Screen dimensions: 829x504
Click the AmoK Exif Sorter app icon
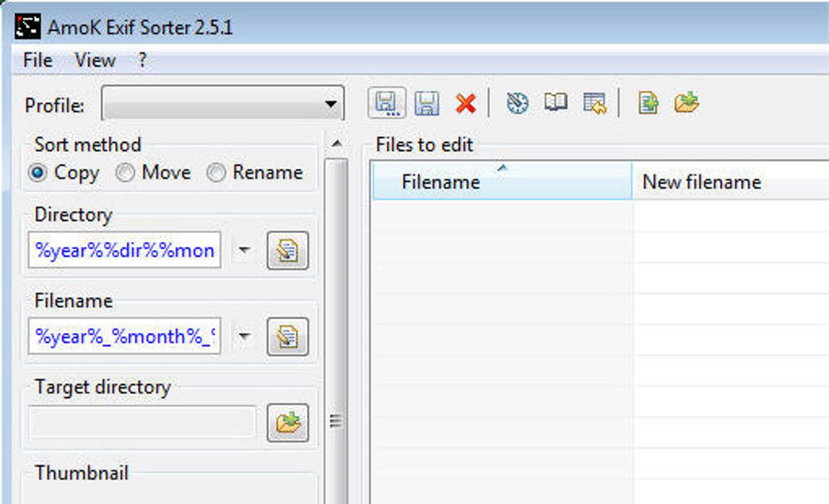point(28,27)
